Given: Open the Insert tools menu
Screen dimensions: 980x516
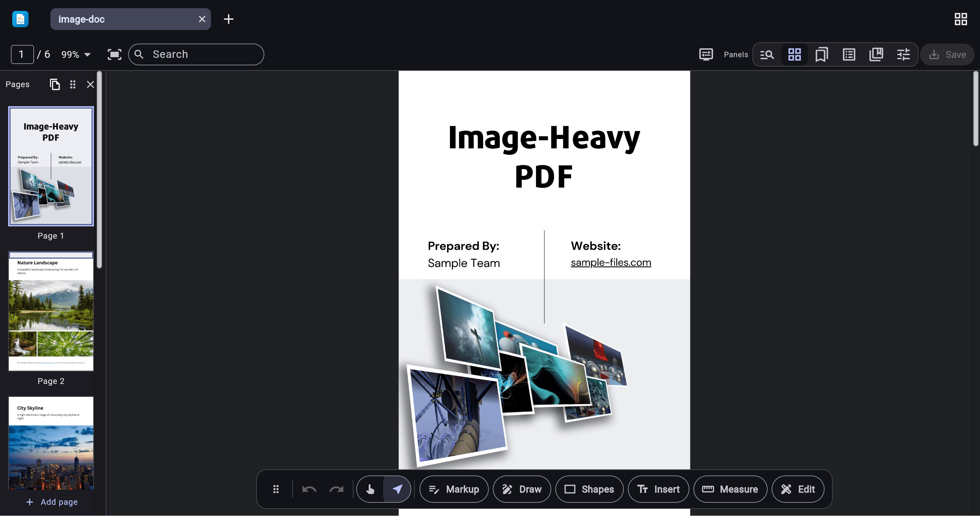Looking at the screenshot, I should [x=658, y=489].
